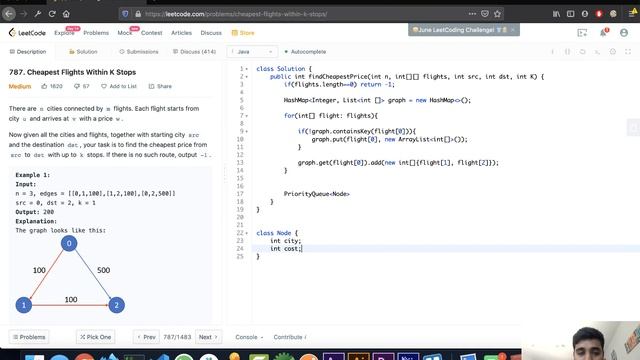Collapse for-loop fold arrow at line 7
This screenshot has width=640, height=360.
coord(247,116)
